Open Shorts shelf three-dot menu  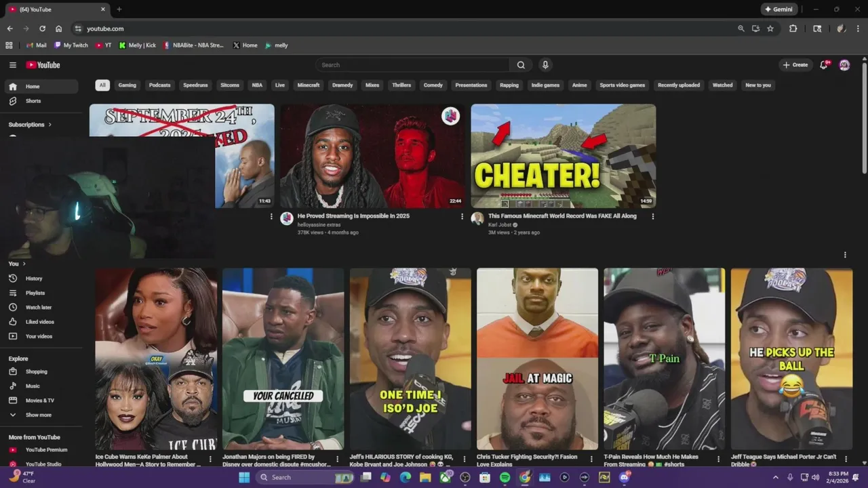pos(845,255)
